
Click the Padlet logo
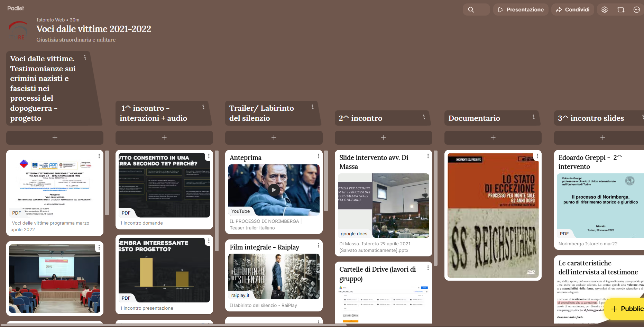16,8
